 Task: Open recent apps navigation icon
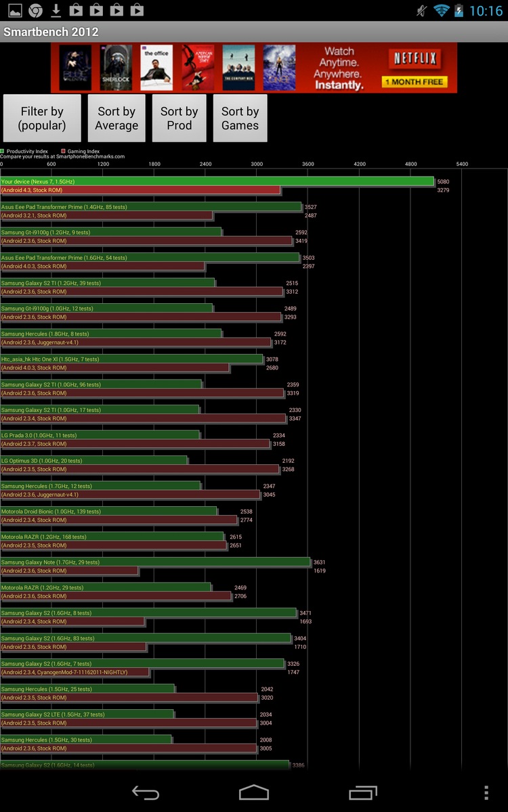coord(363,792)
